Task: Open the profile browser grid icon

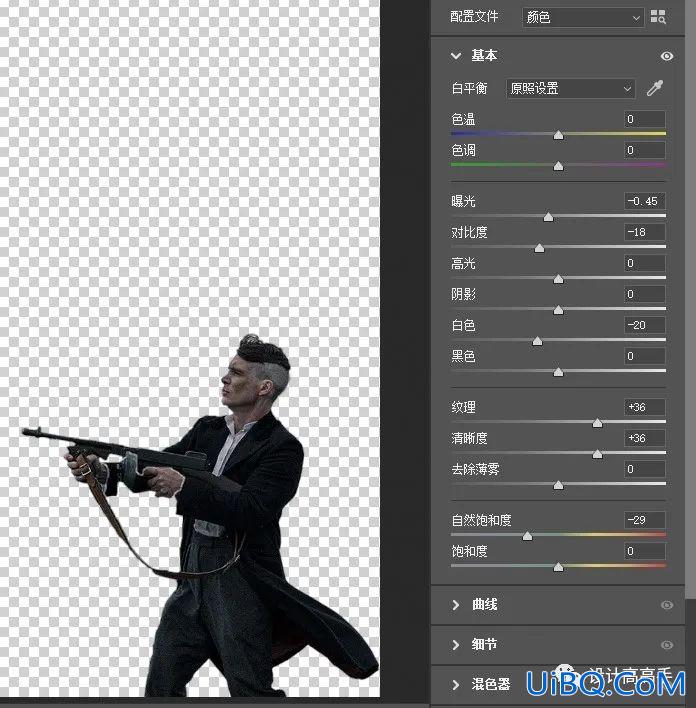Action: [x=658, y=17]
